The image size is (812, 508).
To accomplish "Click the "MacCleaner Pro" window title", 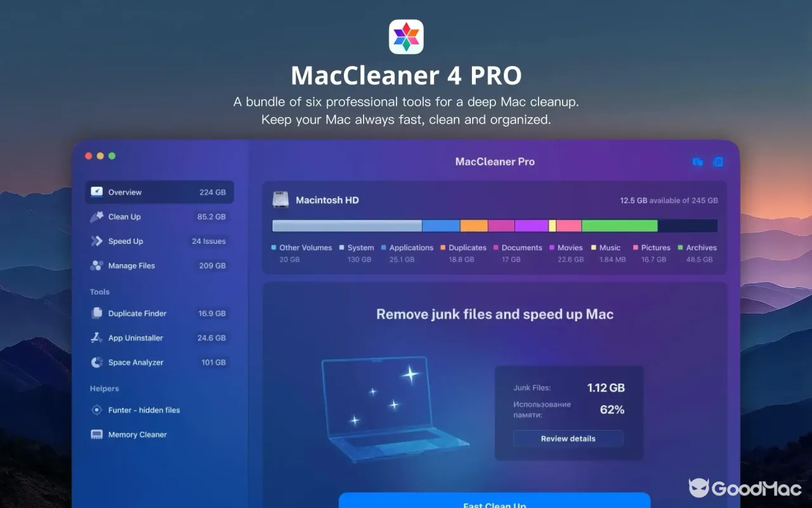I will (x=495, y=162).
